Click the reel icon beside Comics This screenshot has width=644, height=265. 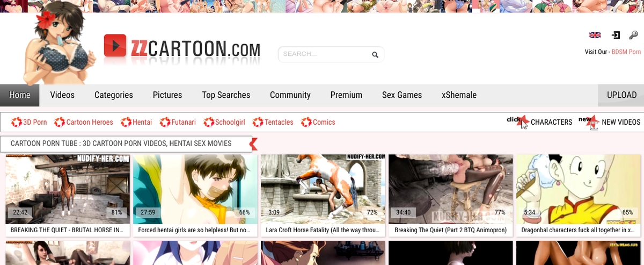306,122
